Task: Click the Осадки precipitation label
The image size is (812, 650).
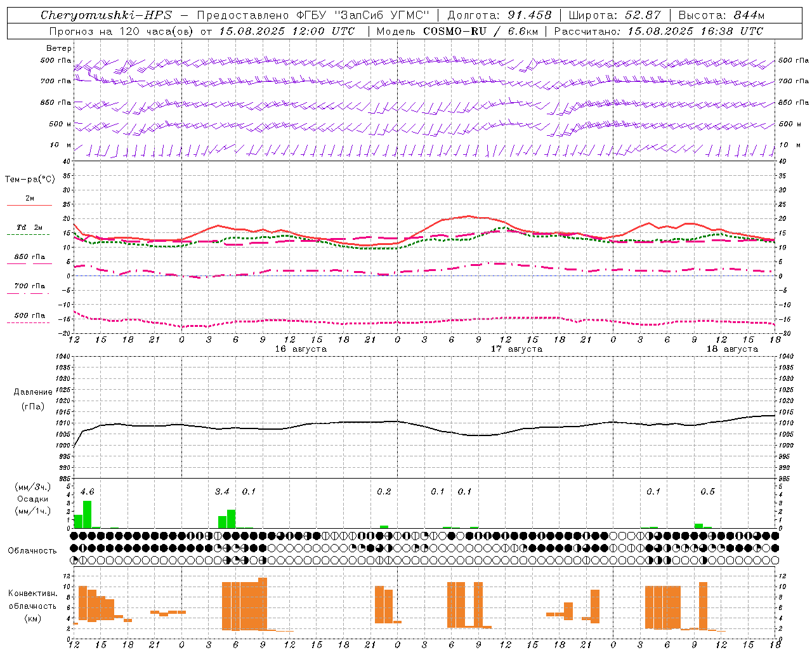Action: [33, 499]
